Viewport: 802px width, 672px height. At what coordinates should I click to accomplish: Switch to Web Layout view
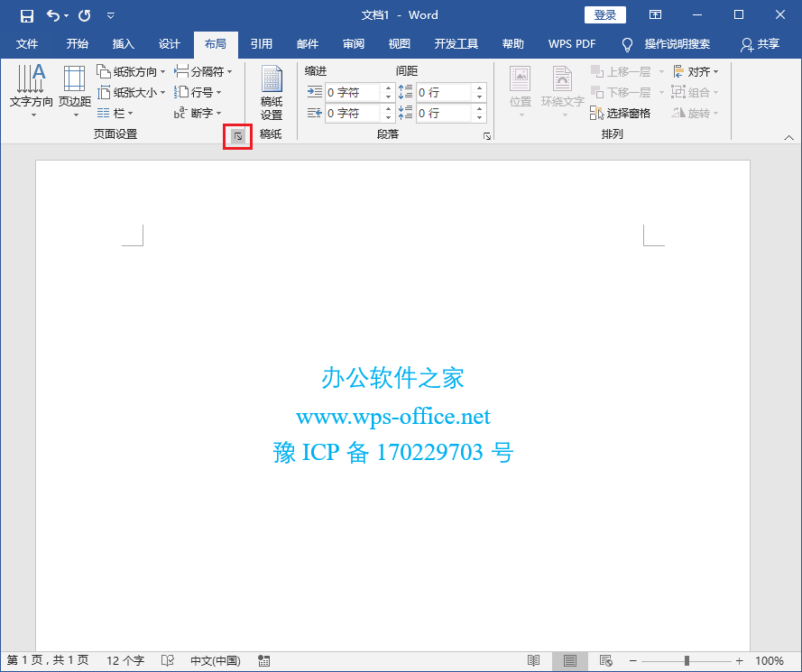605,661
